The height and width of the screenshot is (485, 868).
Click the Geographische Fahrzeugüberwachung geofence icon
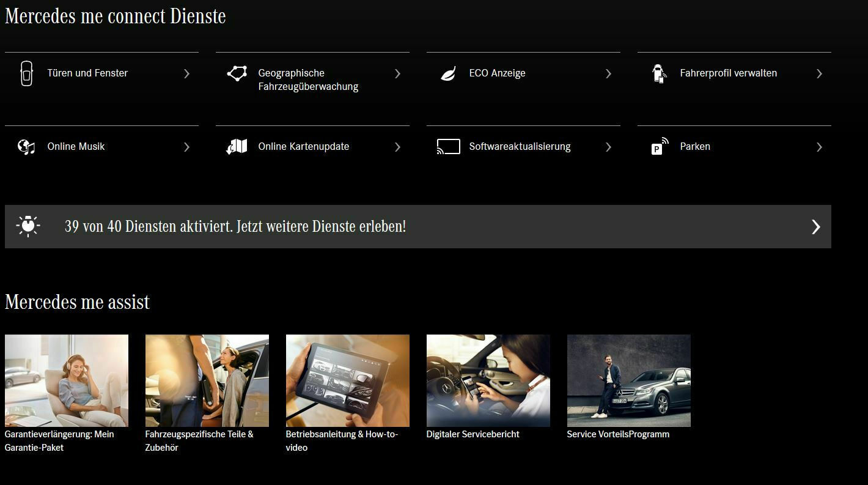click(237, 73)
